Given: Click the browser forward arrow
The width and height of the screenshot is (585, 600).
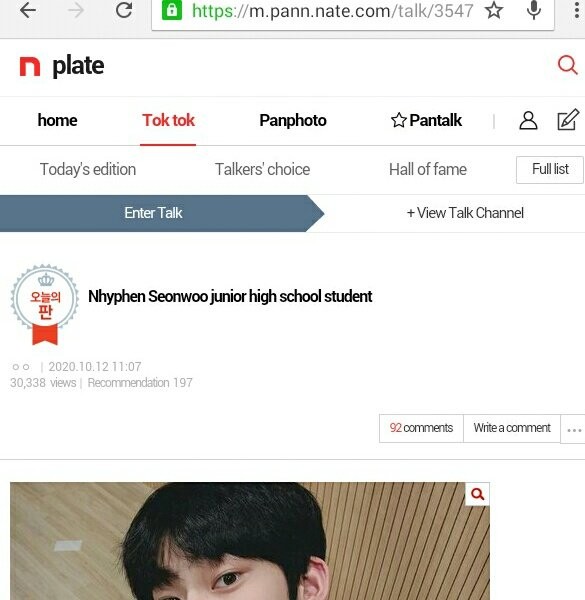Looking at the screenshot, I should [76, 11].
